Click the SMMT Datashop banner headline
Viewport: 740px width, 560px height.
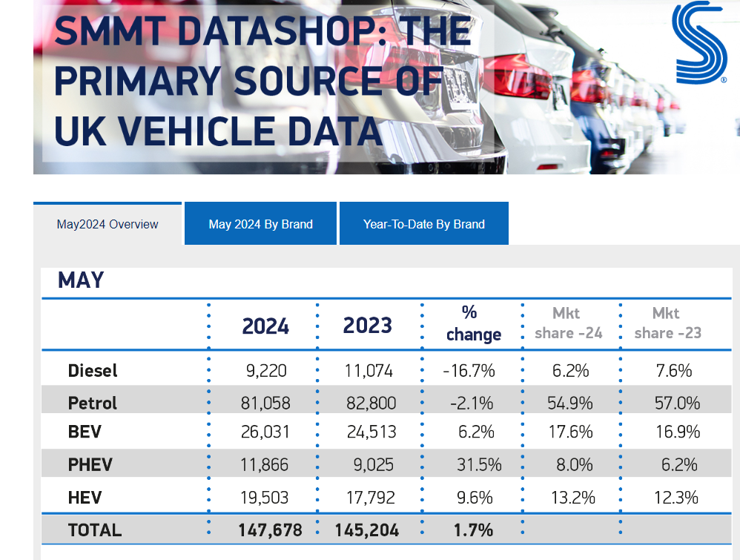pyautogui.click(x=262, y=81)
